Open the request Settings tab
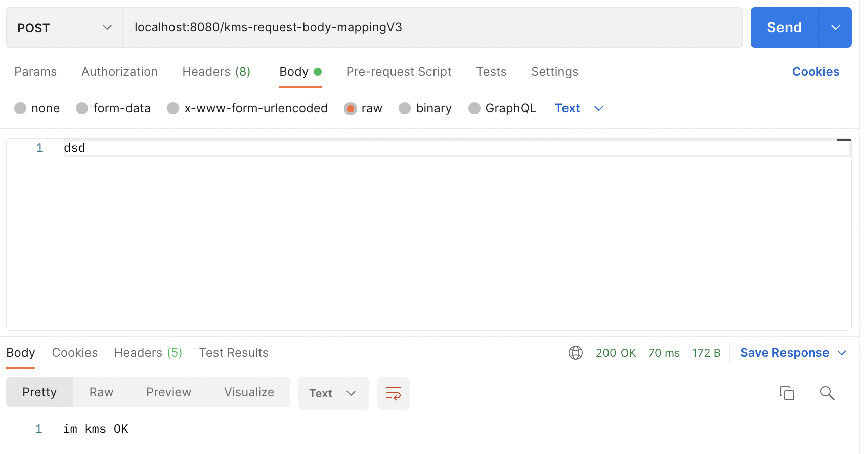868x454 pixels. (554, 72)
